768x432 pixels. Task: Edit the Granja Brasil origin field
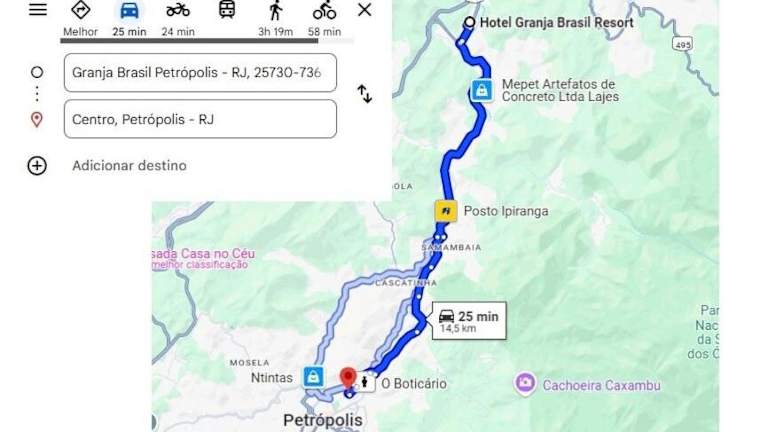(200, 72)
